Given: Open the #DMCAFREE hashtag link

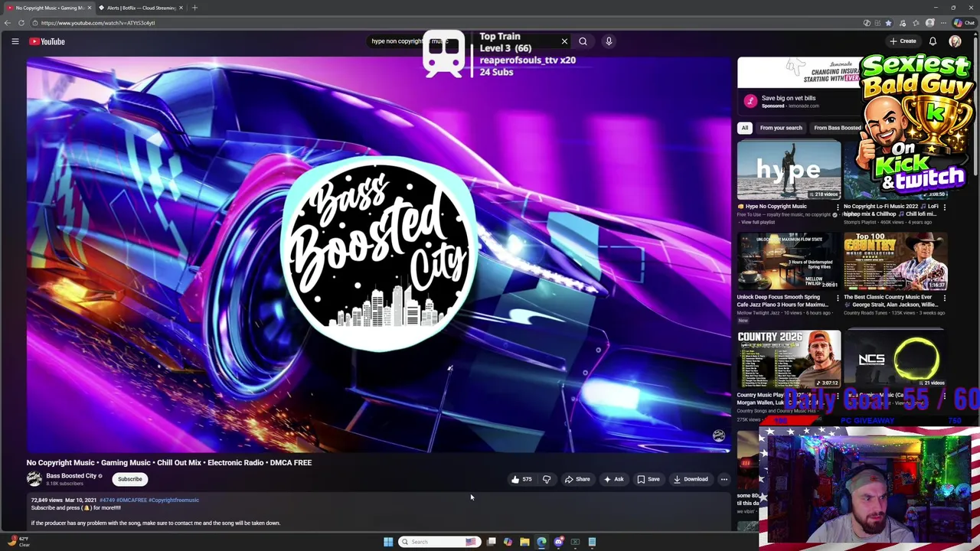Looking at the screenshot, I should pyautogui.click(x=131, y=500).
